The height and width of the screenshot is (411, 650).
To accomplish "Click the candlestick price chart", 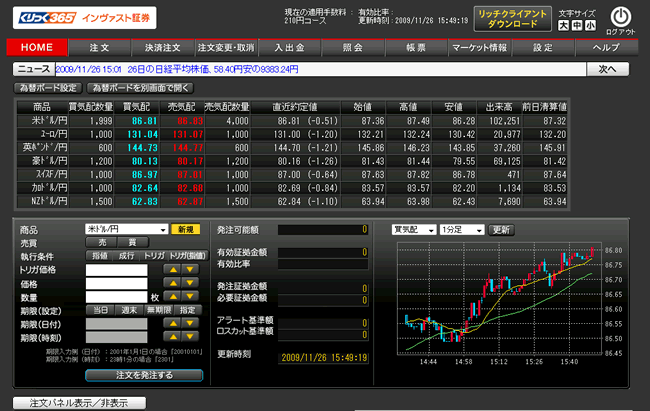I will 499,299.
